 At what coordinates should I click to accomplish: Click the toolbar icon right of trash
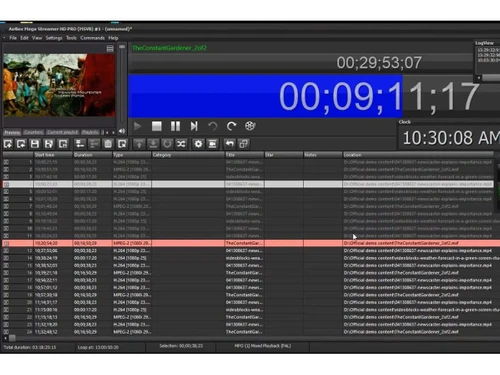(x=122, y=144)
